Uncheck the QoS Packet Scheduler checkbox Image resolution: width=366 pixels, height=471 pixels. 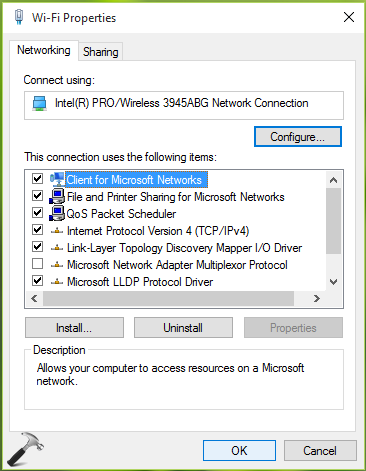(x=37, y=212)
